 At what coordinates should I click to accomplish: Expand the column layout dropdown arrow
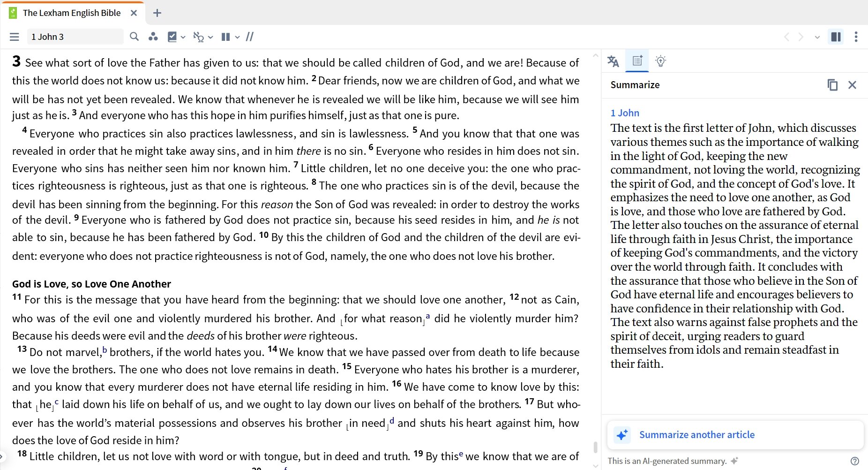point(238,37)
